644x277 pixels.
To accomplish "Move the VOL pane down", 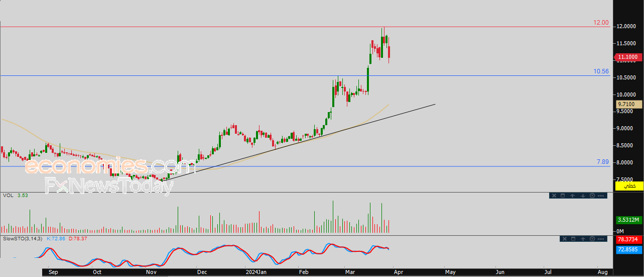I will (583, 196).
